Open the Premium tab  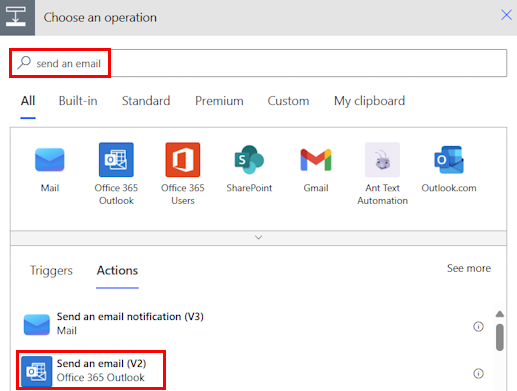[219, 101]
